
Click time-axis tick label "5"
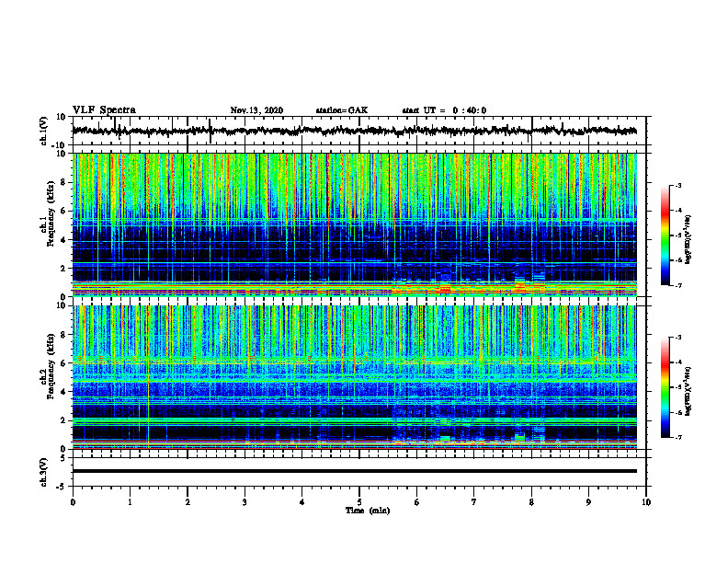[359, 502]
